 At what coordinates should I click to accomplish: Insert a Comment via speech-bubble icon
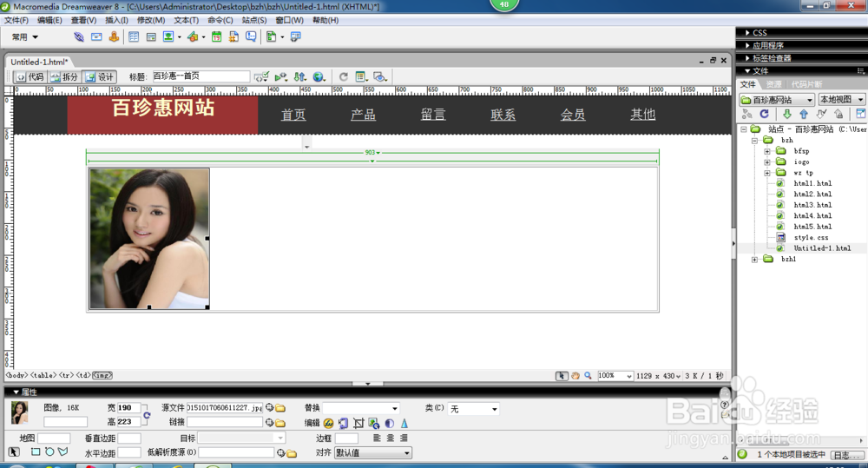click(x=251, y=37)
